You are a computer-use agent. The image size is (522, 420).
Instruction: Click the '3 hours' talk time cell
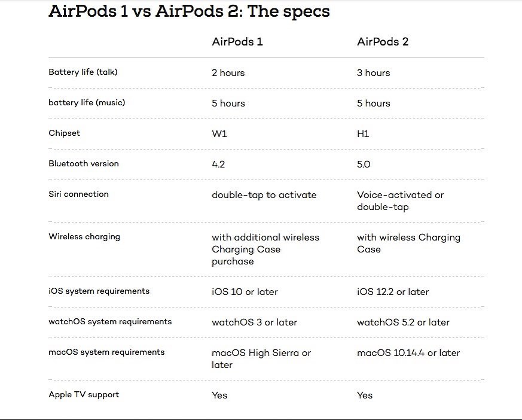(x=373, y=72)
